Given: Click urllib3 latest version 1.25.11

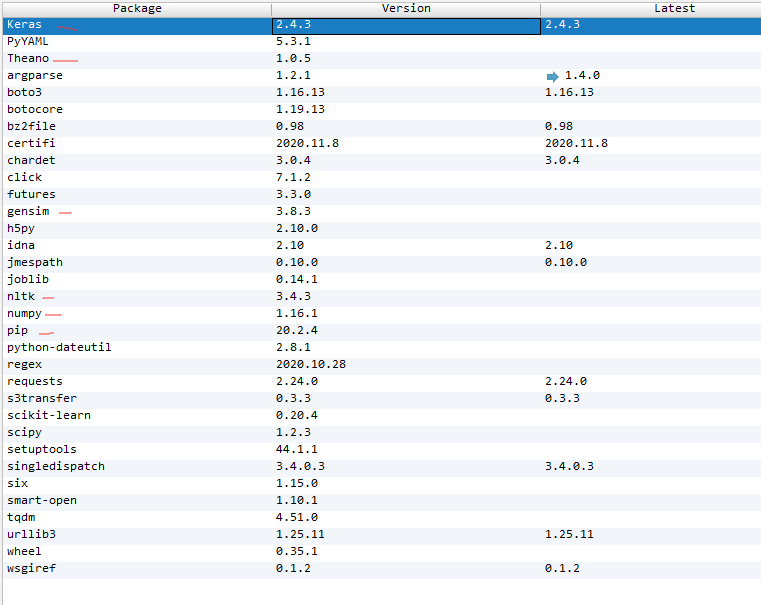Looking at the screenshot, I should click(x=569, y=534).
